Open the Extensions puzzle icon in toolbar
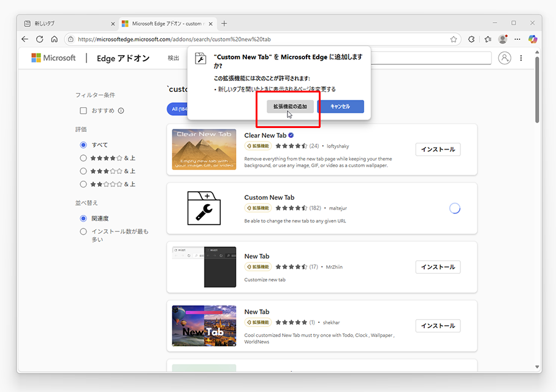 (x=471, y=39)
